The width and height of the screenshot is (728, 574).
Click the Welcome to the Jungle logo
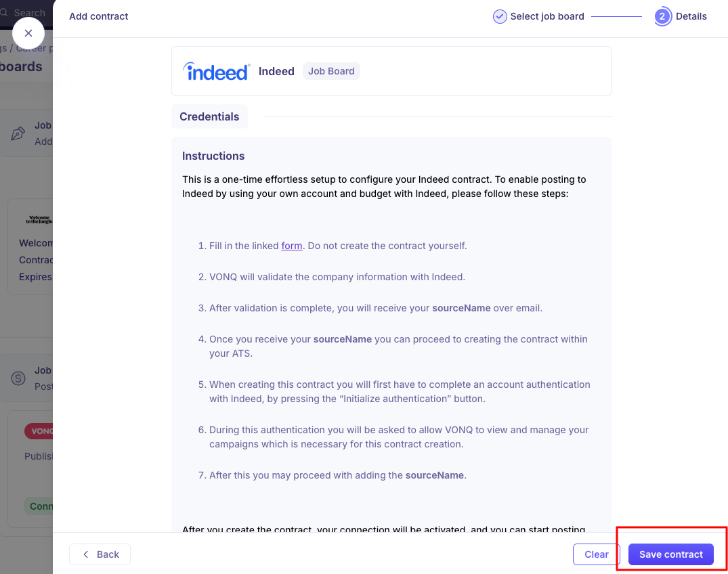pyautogui.click(x=39, y=220)
